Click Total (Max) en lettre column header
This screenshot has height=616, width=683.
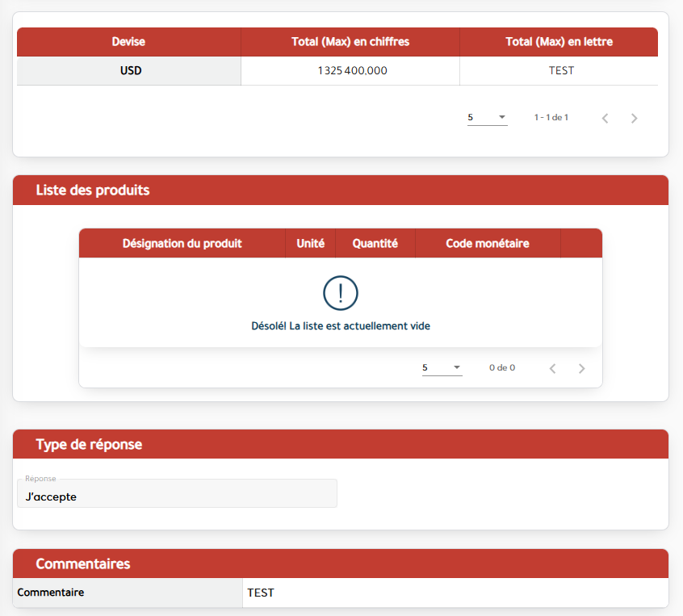click(x=559, y=42)
